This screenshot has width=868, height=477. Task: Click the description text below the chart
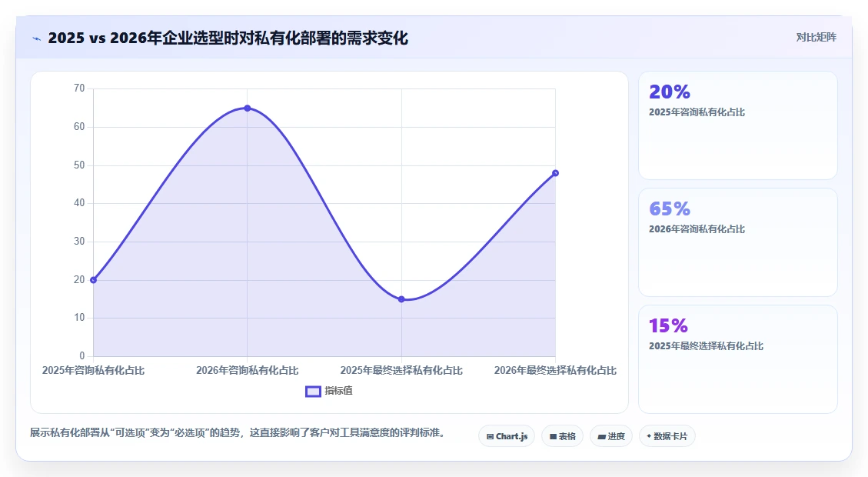238,432
